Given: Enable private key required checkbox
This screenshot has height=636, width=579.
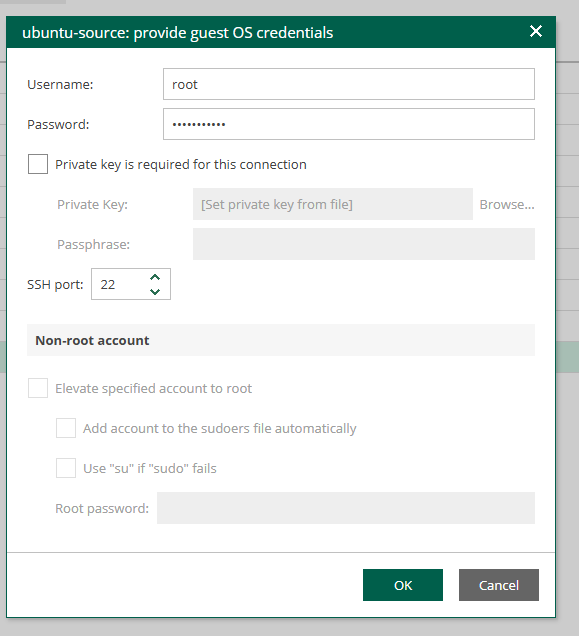Looking at the screenshot, I should point(38,164).
